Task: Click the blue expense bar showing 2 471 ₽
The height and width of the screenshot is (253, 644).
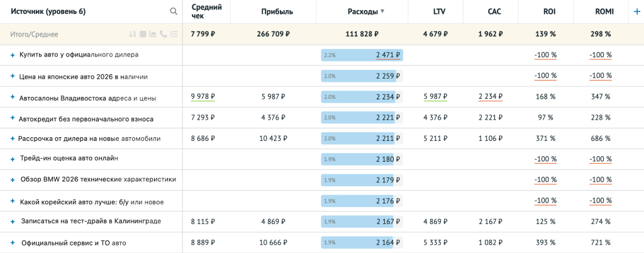Action: 361,55
